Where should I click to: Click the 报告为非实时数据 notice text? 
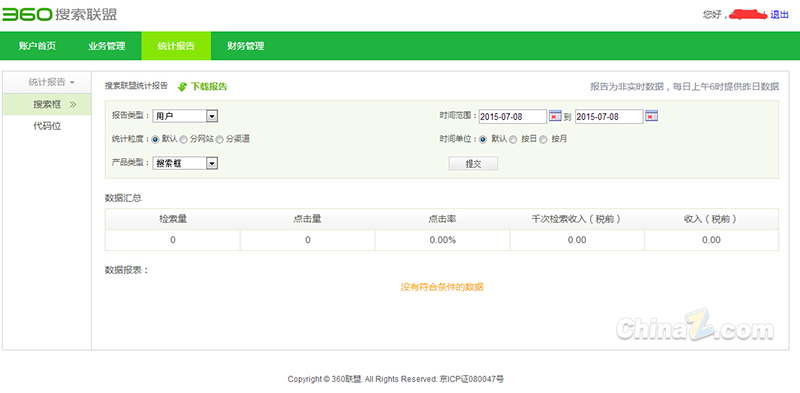click(685, 87)
